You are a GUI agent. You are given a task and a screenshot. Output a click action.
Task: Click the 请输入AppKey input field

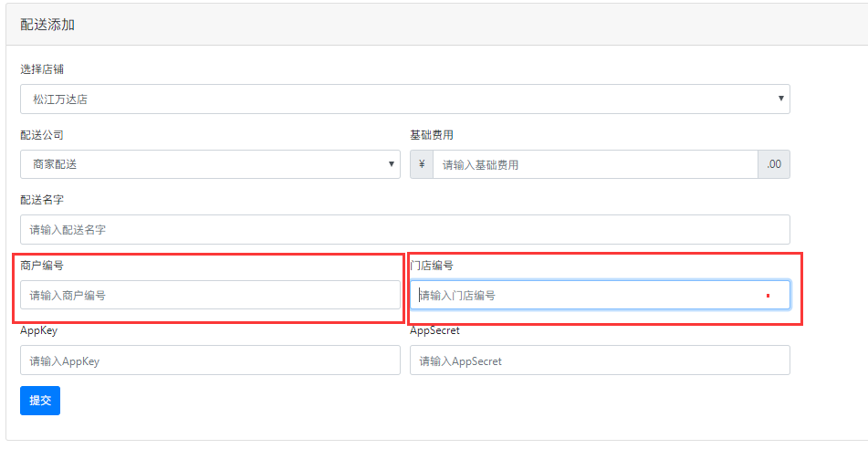pyautogui.click(x=210, y=360)
